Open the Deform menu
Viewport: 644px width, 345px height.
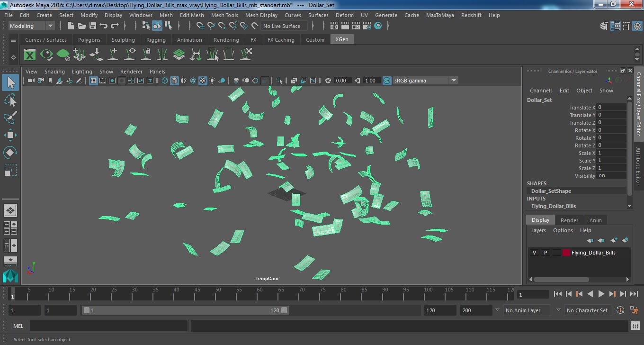pos(344,15)
